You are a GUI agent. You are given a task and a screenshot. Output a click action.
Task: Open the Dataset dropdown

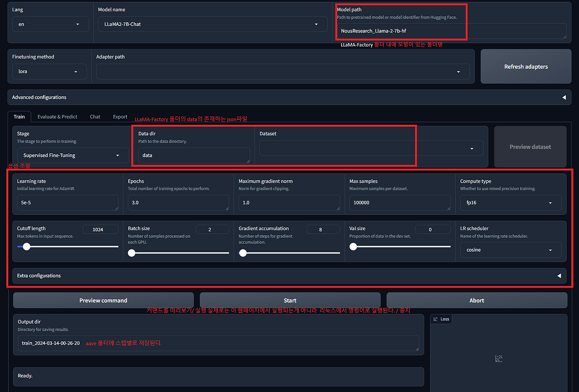click(x=371, y=148)
